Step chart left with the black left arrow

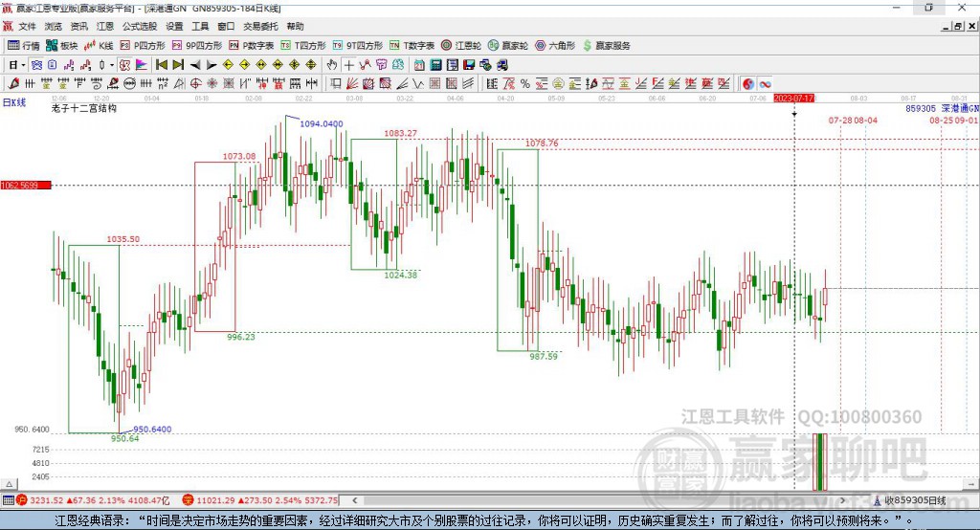click(195, 65)
